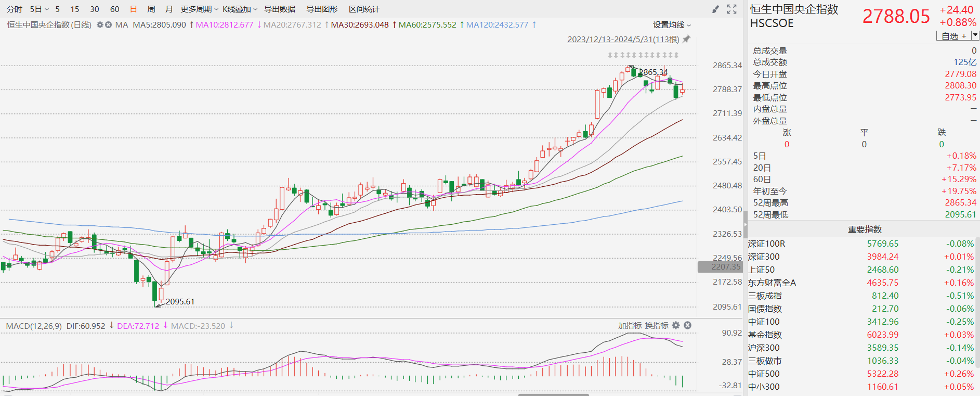Click the 2207.35 crosshair price marker
The image size is (980, 396).
pyautogui.click(x=720, y=266)
